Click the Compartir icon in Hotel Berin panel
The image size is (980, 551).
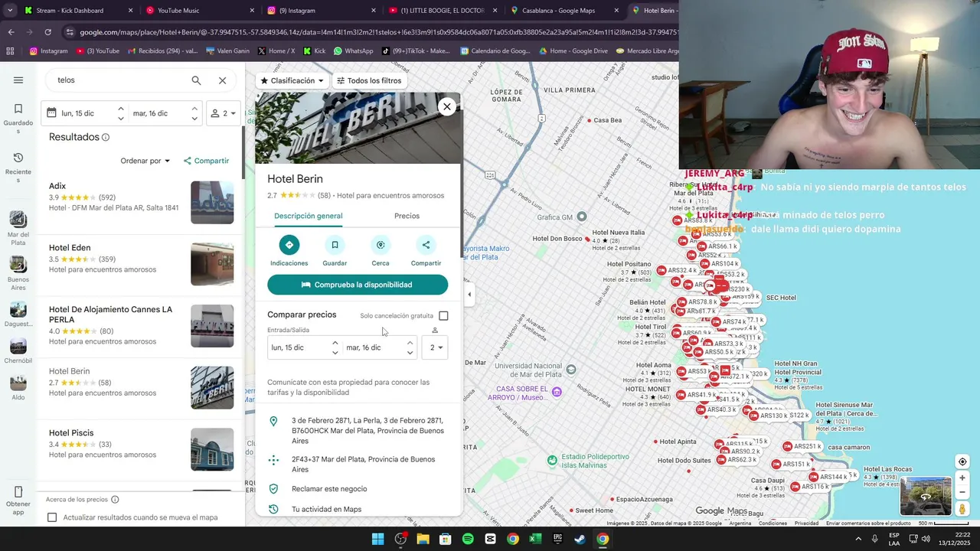[x=426, y=245]
